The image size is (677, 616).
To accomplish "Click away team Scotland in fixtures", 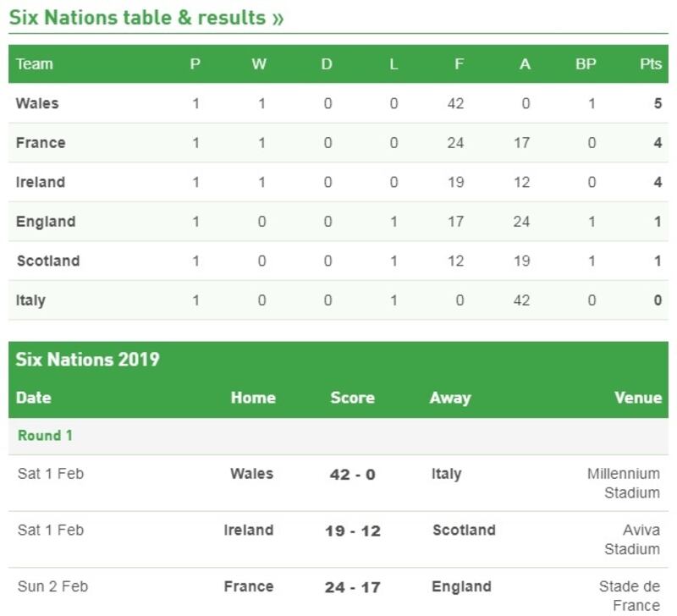I will pyautogui.click(x=464, y=531).
